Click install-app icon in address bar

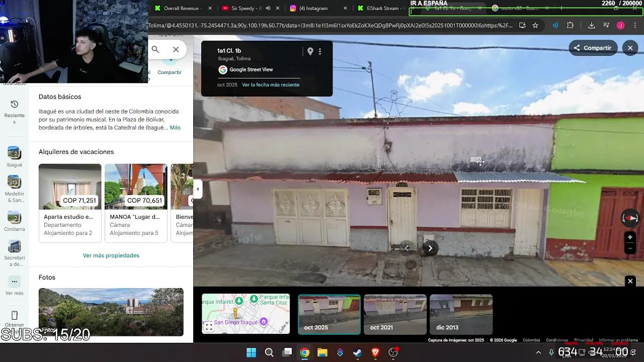(522, 25)
